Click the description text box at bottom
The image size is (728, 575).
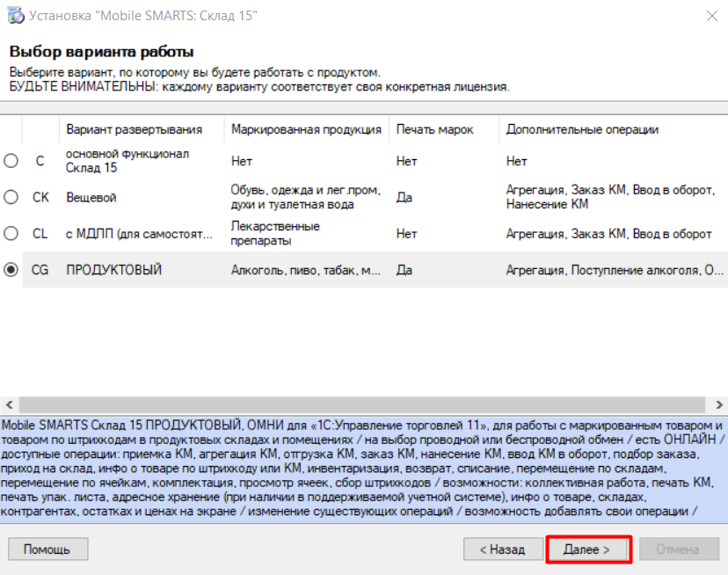pos(362,472)
